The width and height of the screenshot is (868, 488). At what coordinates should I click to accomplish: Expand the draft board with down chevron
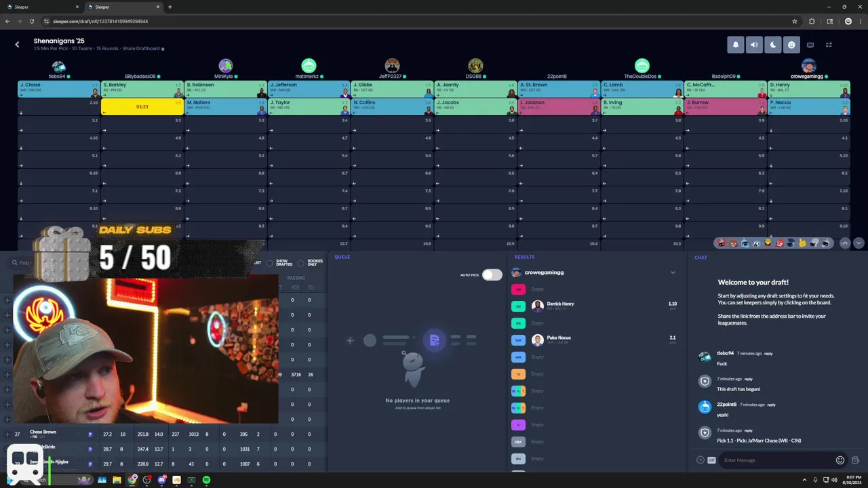[x=859, y=243]
